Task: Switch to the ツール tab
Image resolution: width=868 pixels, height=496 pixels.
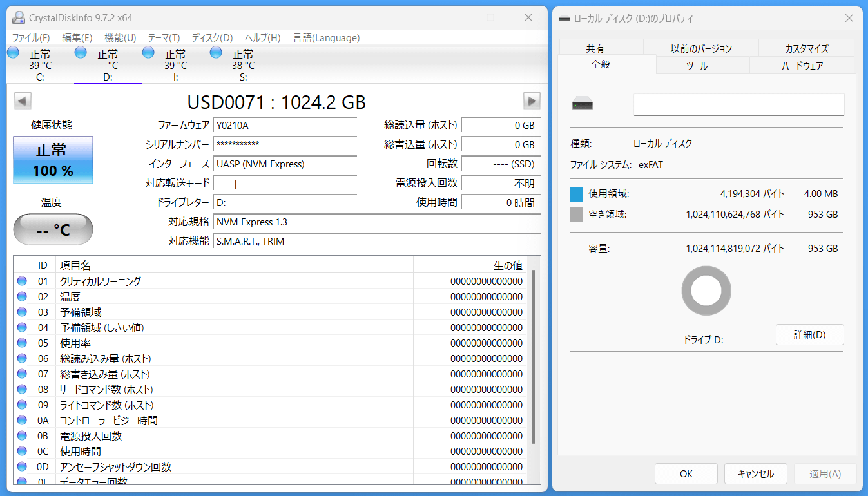Action: (697, 66)
